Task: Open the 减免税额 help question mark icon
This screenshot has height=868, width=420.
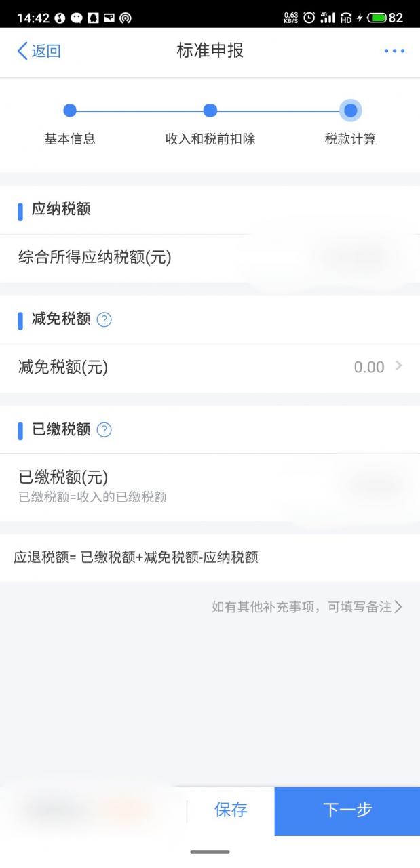Action: [x=104, y=319]
